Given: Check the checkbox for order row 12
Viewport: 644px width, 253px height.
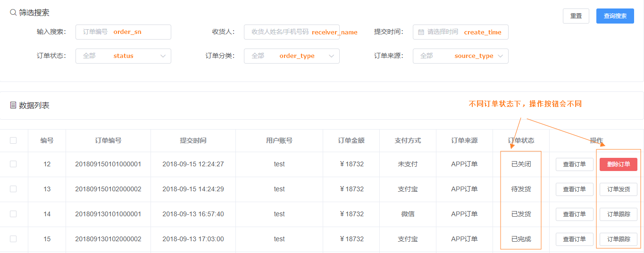Looking at the screenshot, I should pos(13,164).
